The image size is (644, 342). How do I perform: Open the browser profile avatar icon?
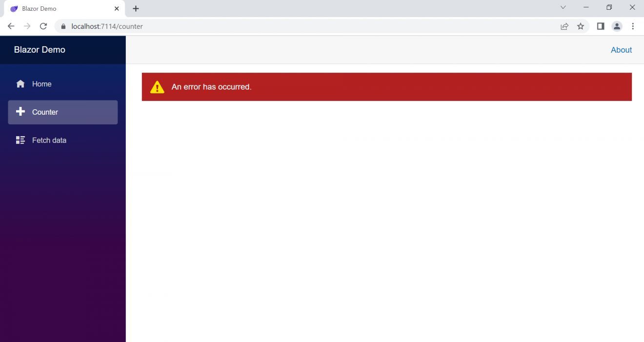coord(617,26)
